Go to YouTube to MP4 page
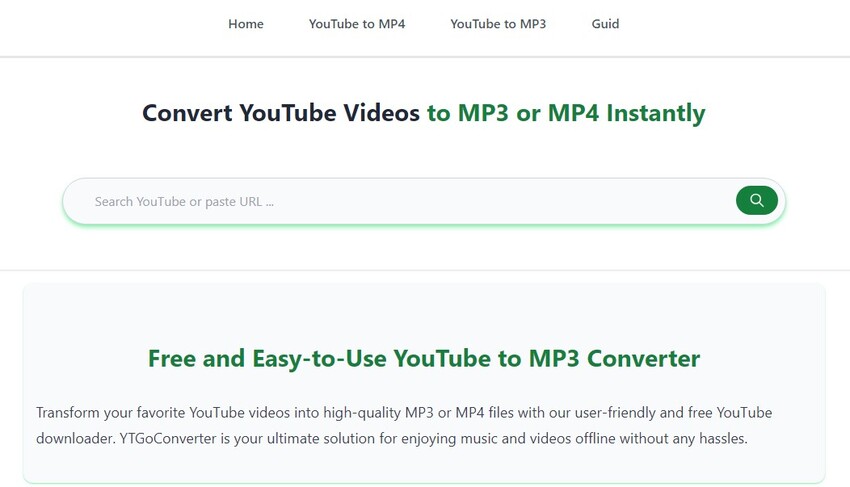850x487 pixels. (x=357, y=24)
